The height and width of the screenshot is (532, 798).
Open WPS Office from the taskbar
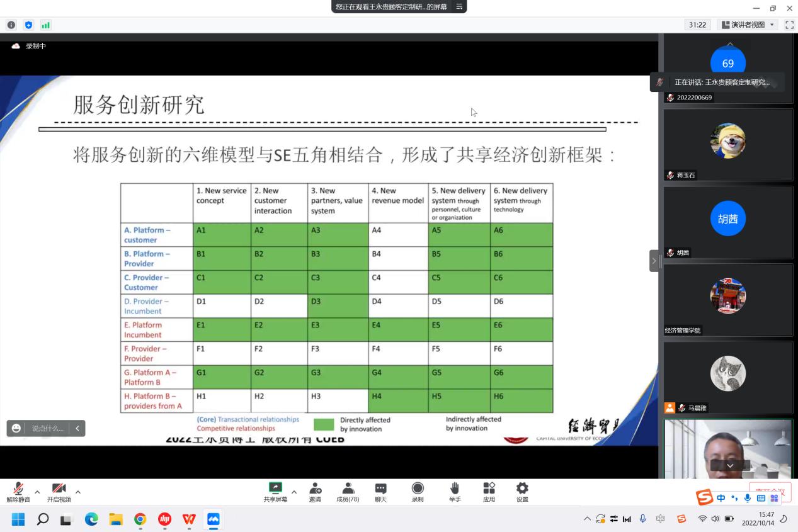[x=189, y=519]
